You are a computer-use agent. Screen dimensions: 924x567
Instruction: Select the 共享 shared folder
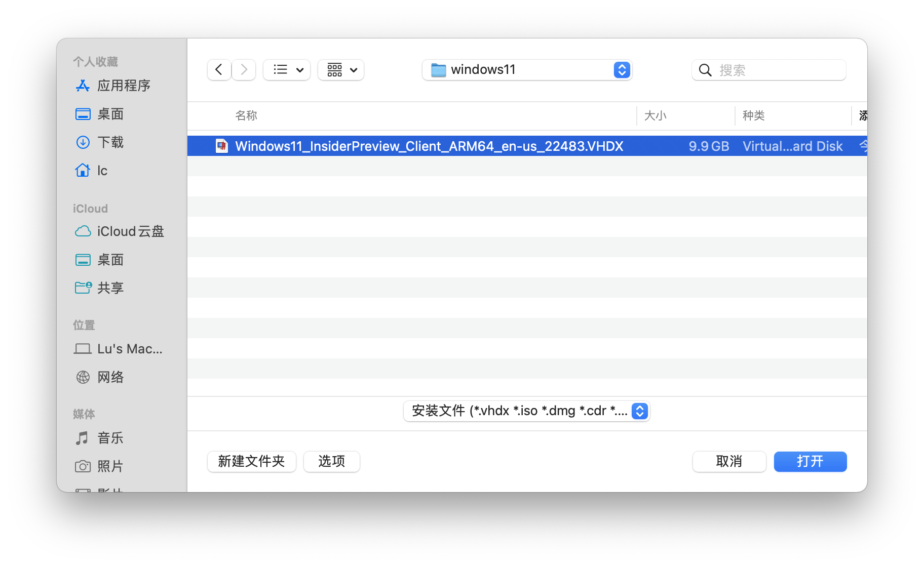pos(111,288)
